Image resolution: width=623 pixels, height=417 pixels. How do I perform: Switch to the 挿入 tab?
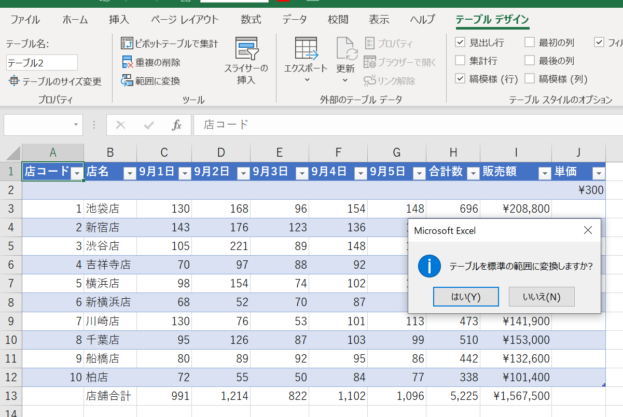(x=119, y=19)
